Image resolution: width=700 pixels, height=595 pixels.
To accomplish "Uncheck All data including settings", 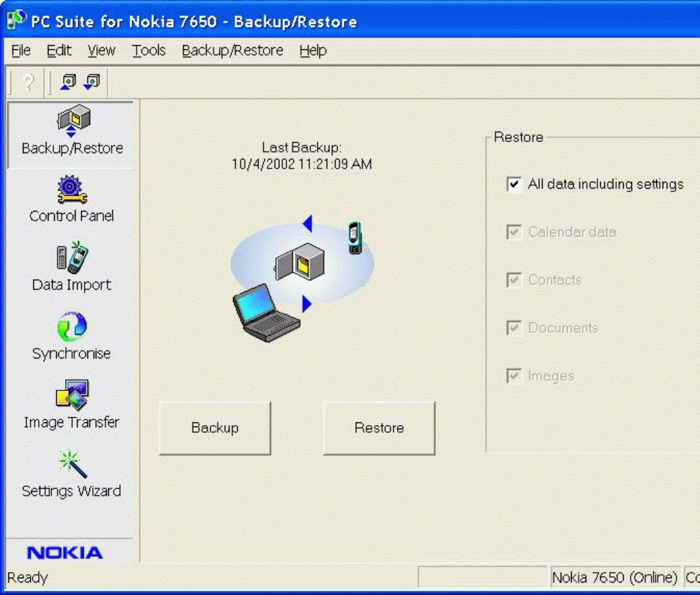I will (514, 184).
